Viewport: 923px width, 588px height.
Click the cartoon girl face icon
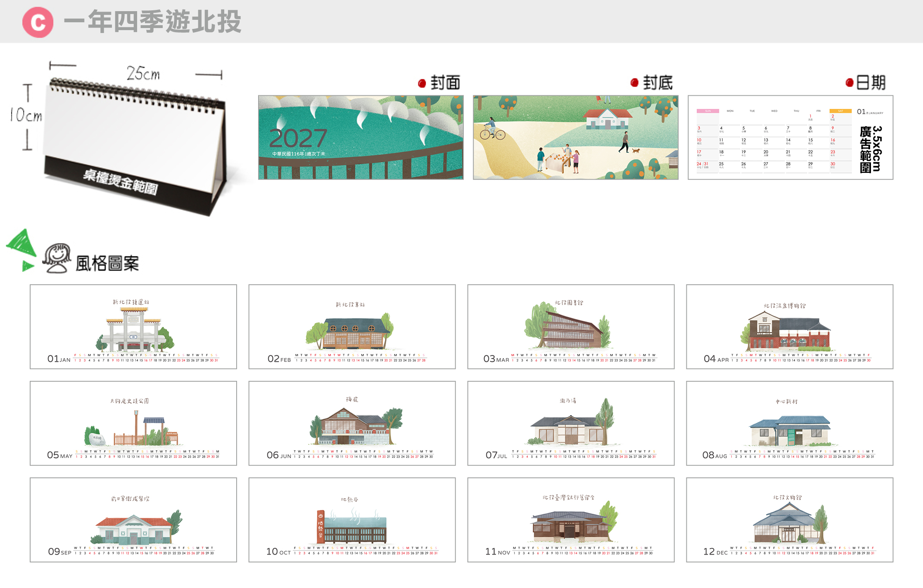57,258
